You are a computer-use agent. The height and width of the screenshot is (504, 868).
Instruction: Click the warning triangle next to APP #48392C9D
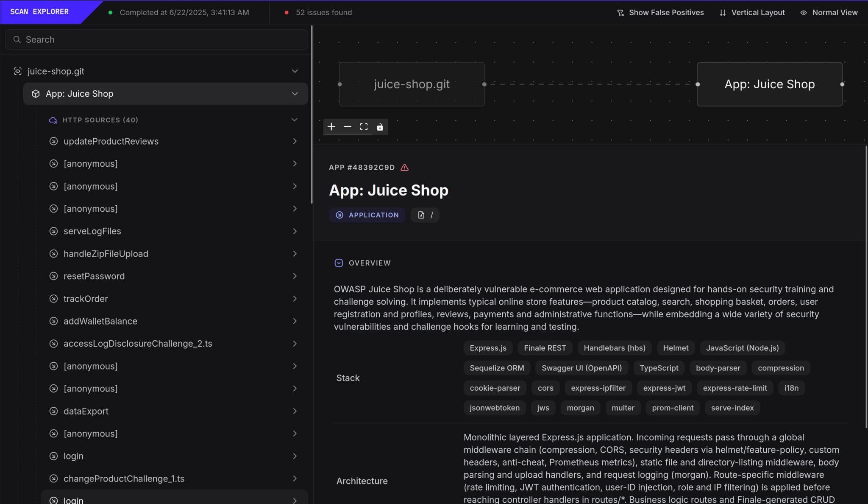(405, 168)
